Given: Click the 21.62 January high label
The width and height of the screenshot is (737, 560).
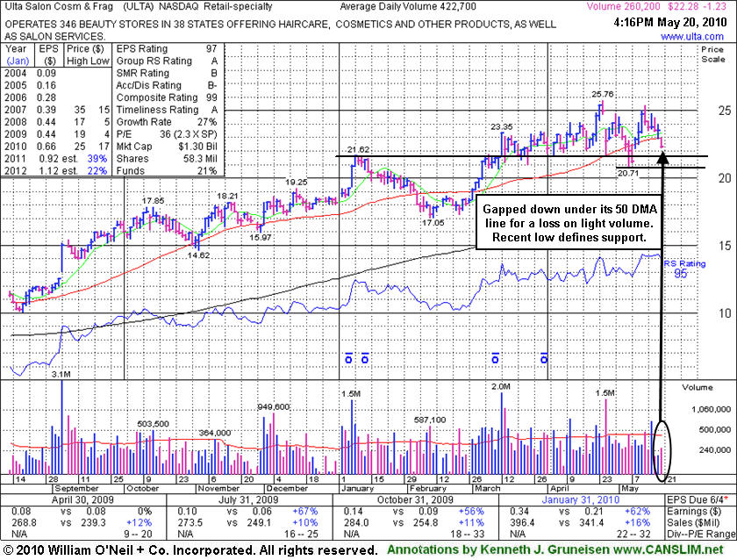Looking at the screenshot, I should click(x=358, y=149).
